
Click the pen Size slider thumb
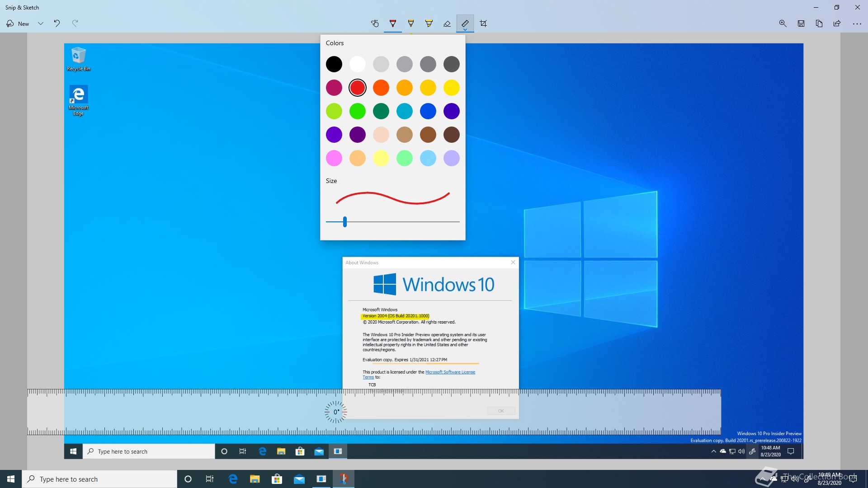click(x=345, y=222)
